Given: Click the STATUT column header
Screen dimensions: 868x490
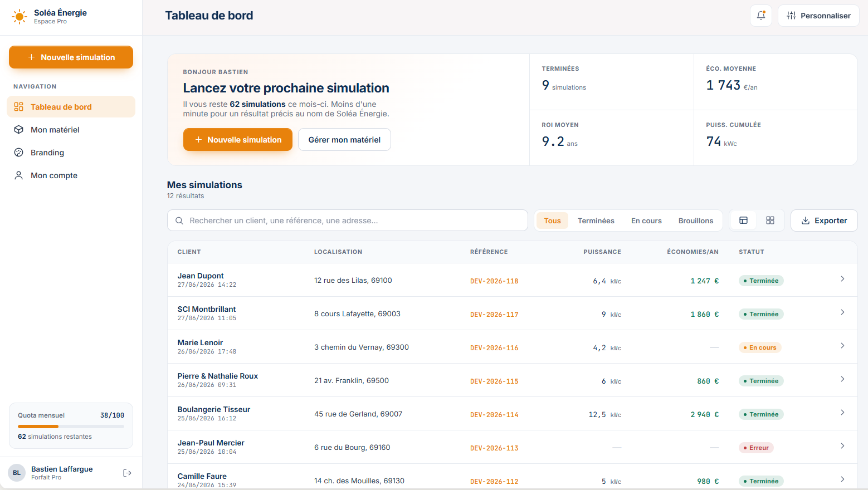Looking at the screenshot, I should pos(752,252).
